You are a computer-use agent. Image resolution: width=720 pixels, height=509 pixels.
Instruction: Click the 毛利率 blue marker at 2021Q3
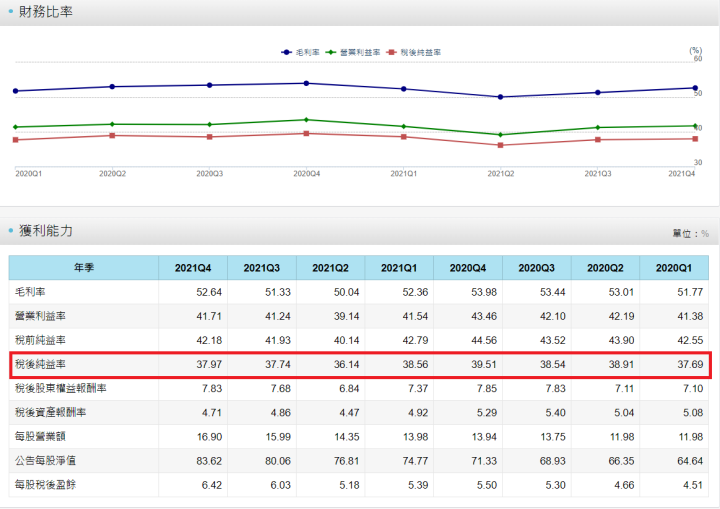pyautogui.click(x=598, y=92)
